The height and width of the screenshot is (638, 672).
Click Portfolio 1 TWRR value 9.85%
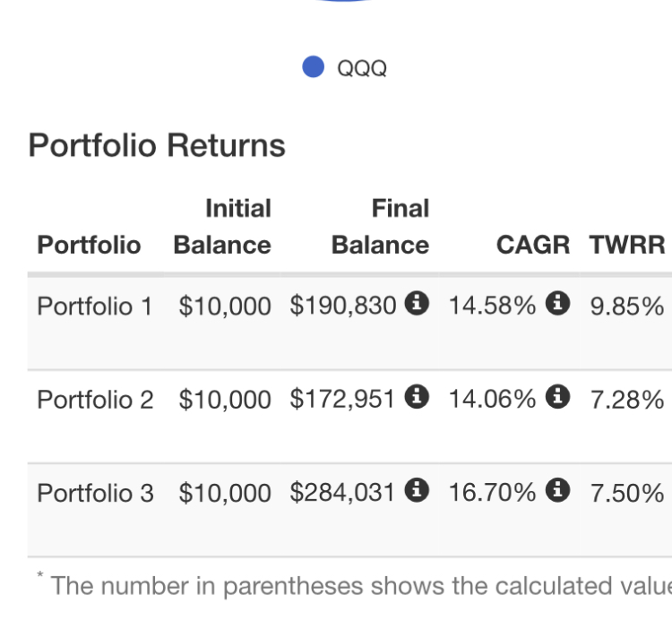[x=626, y=306]
